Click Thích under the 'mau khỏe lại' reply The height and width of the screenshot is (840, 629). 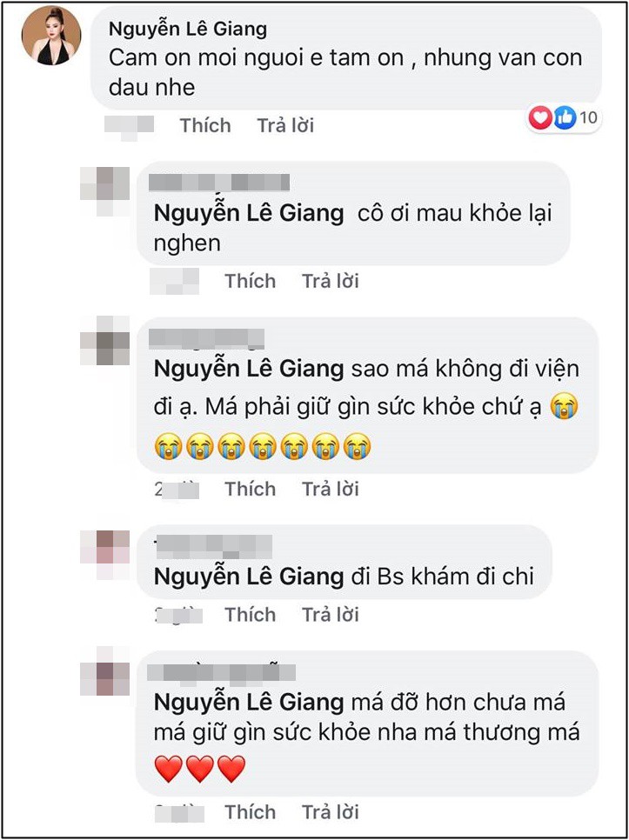[x=250, y=281]
